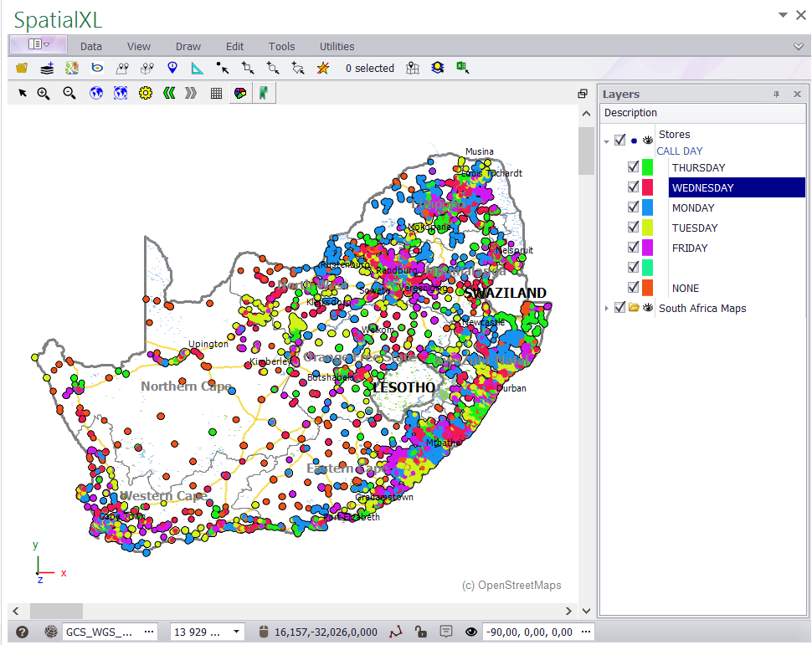Click the padlock icon in status bar
812x645 pixels.
tap(422, 632)
